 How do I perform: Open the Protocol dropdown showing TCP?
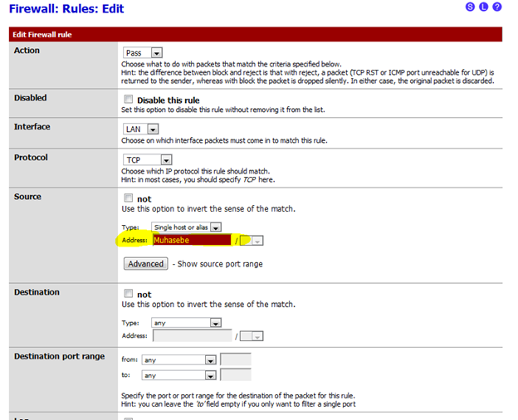[147, 160]
